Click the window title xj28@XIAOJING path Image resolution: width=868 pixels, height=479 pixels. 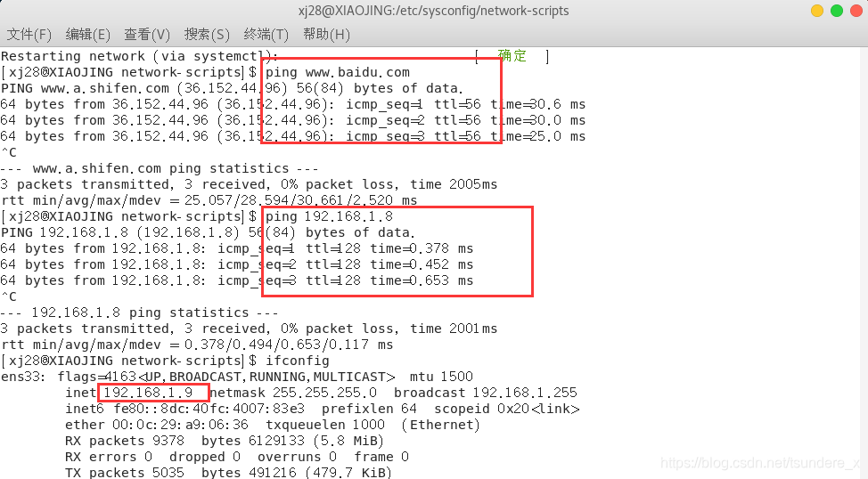pos(433,11)
